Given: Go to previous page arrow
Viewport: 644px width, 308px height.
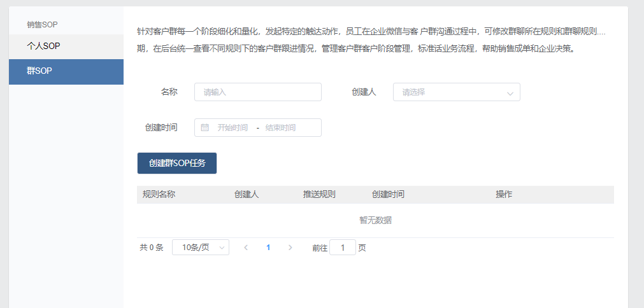Looking at the screenshot, I should coord(246,248).
